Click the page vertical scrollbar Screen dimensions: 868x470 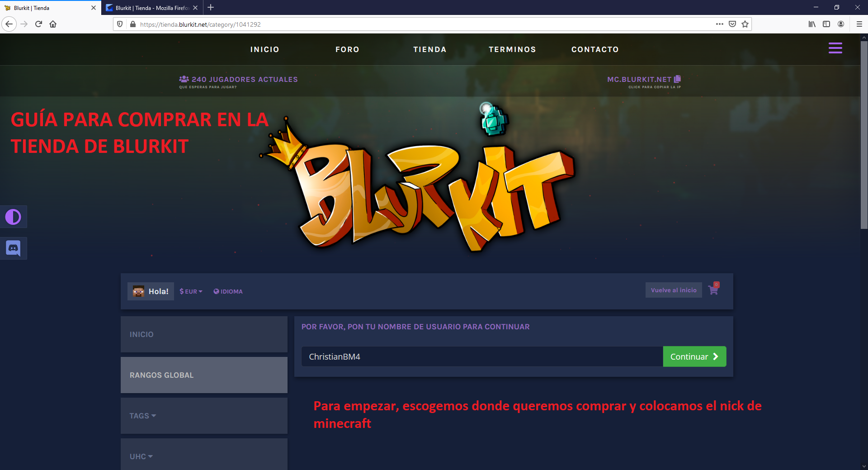pos(864,136)
